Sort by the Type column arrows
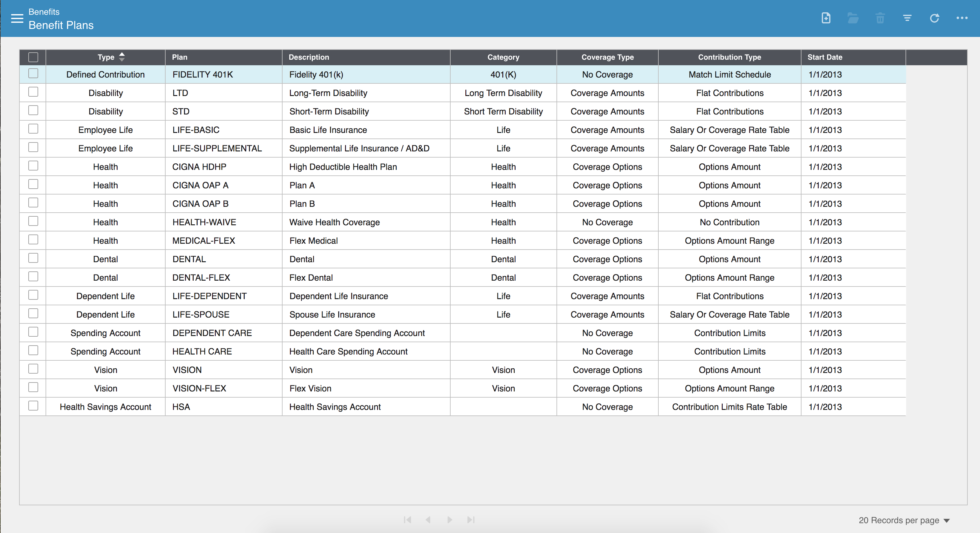This screenshot has width=980, height=533. click(122, 57)
